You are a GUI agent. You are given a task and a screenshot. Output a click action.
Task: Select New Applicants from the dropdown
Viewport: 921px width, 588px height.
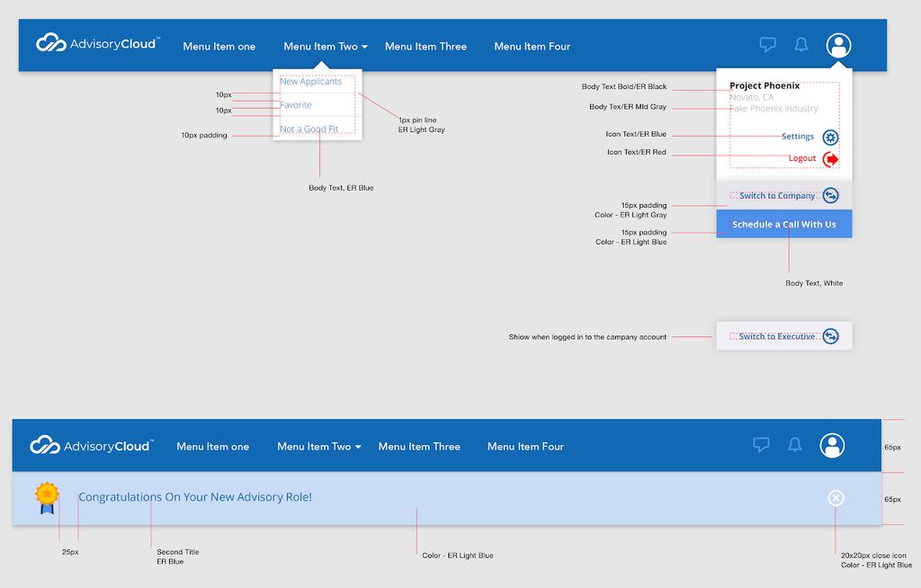click(x=310, y=81)
